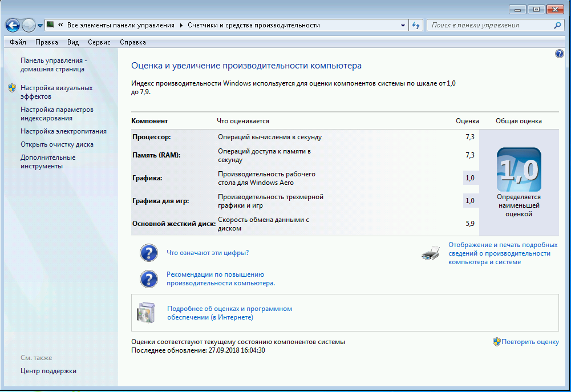
Task: Open 'Настройка визуальных эффектов' link
Action: [x=56, y=92]
